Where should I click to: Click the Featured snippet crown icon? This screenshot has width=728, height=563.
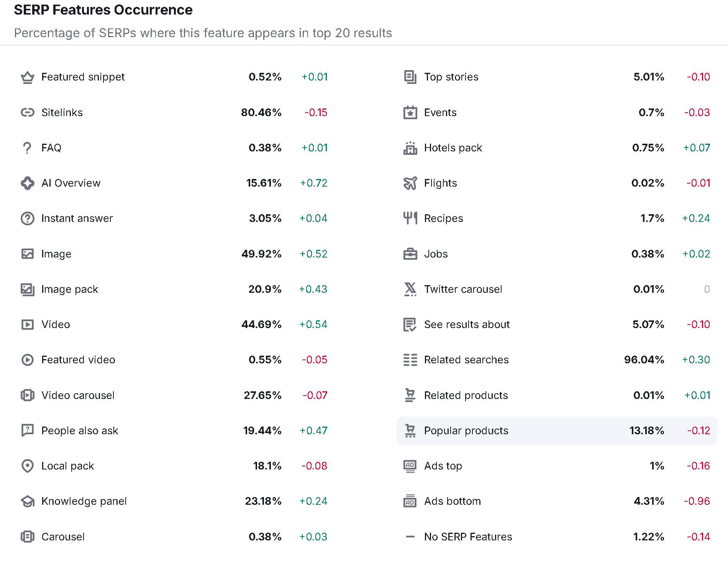27,77
